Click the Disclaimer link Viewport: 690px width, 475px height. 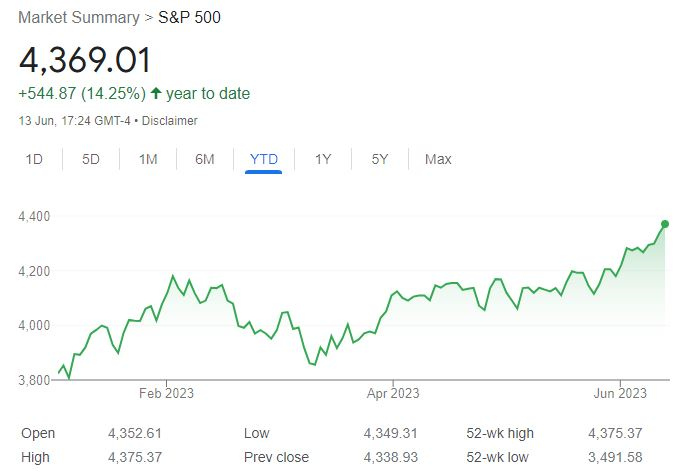coord(169,121)
